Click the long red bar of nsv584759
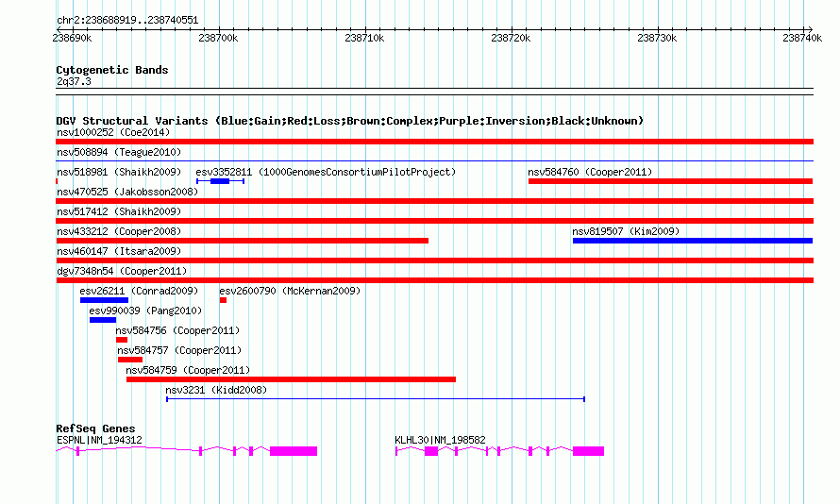The image size is (840, 504). point(291,379)
